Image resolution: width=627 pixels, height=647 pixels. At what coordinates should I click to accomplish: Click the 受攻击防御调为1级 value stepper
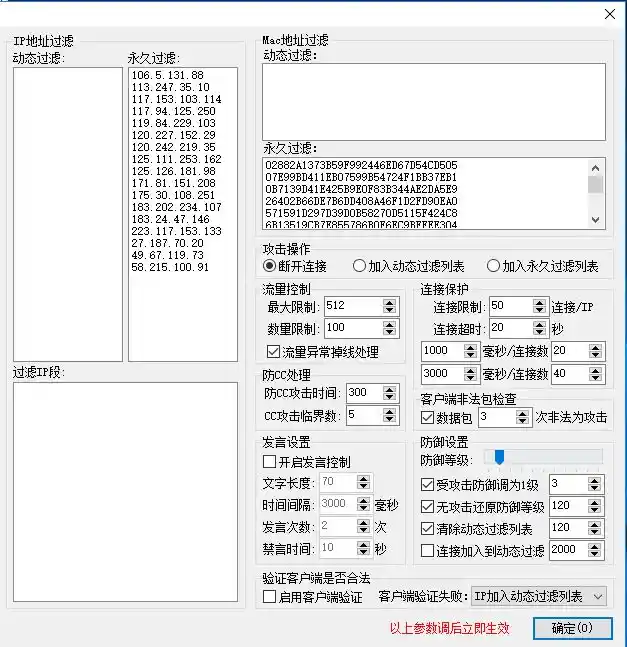point(594,484)
